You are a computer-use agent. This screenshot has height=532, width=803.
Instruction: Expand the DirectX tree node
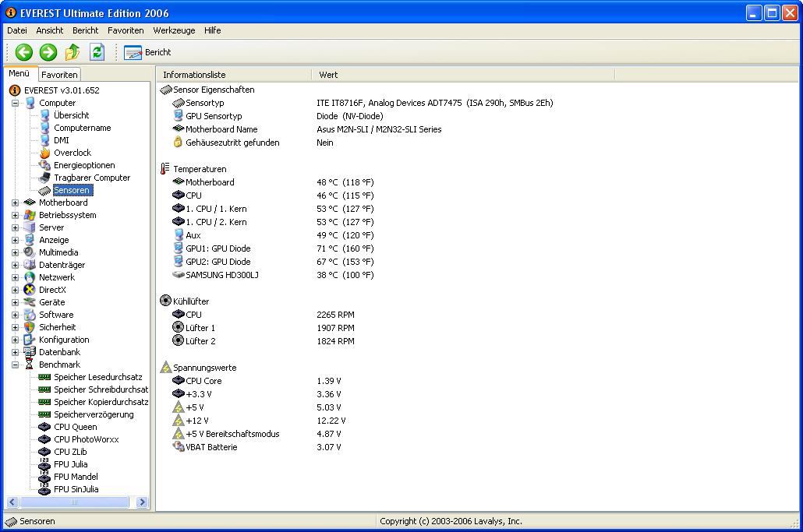pos(16,290)
